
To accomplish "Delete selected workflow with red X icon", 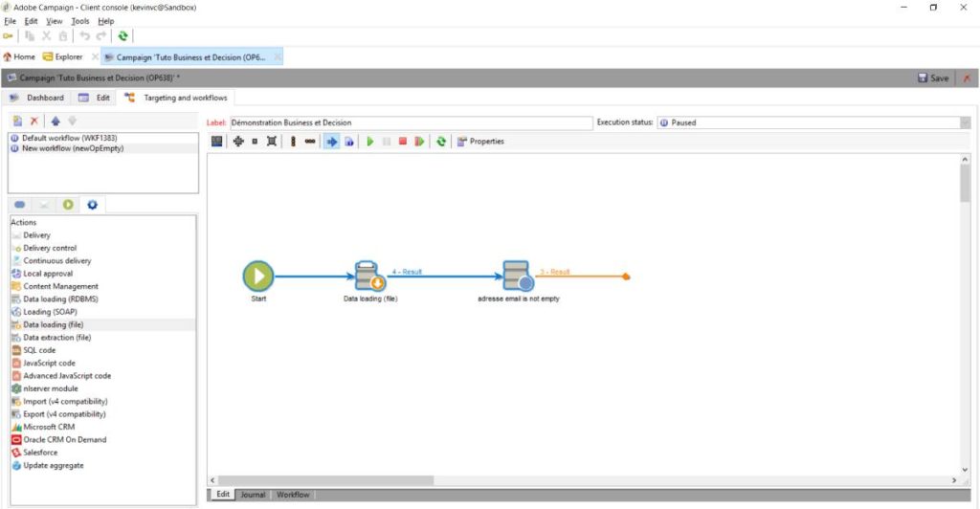I will click(34, 122).
